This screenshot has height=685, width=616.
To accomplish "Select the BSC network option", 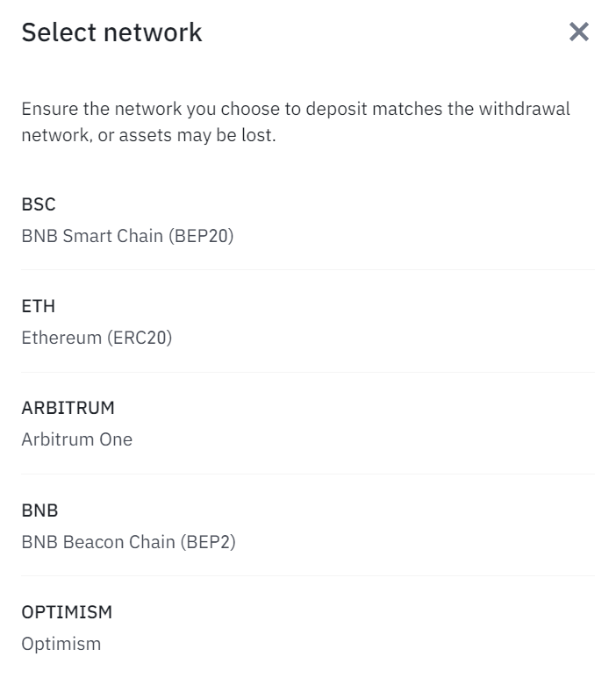I will click(x=39, y=204).
